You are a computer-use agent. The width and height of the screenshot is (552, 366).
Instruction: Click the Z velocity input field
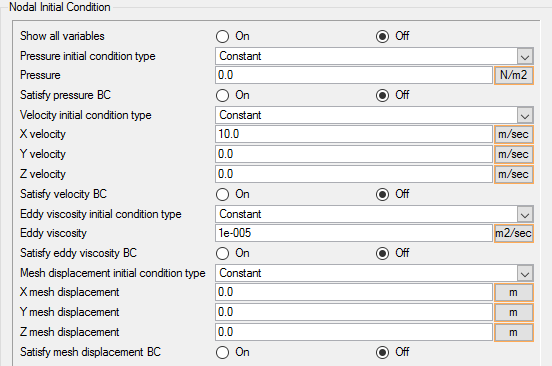(354, 174)
